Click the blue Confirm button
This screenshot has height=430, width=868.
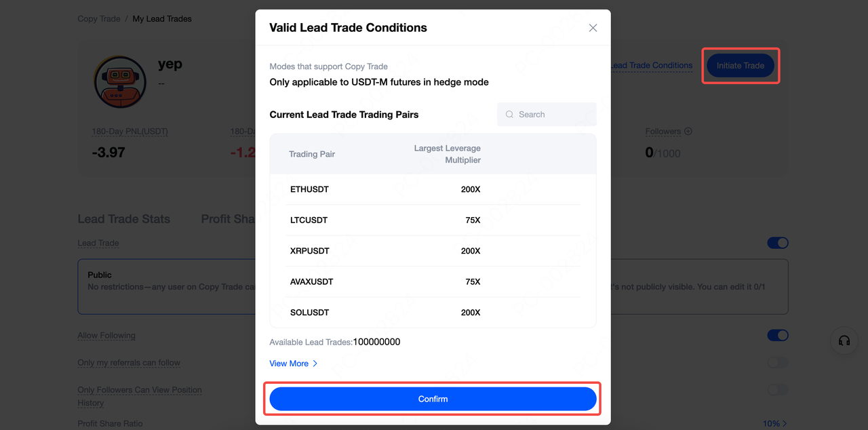pos(433,399)
